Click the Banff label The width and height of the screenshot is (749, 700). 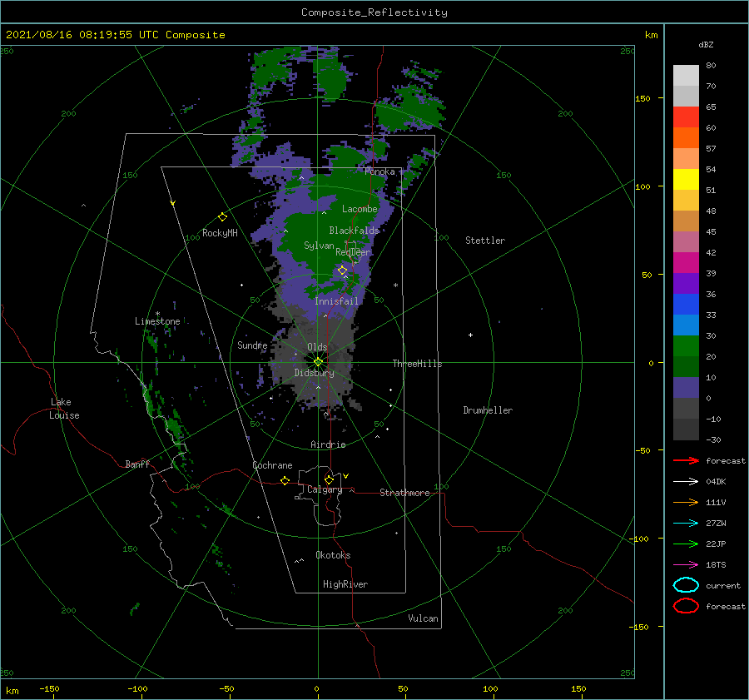click(x=137, y=464)
